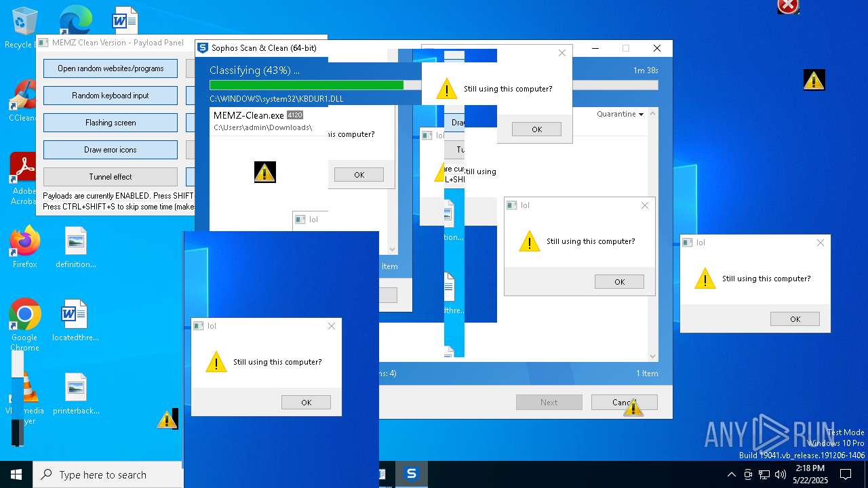Launch Microsoft Edge from the desktop
868x488 pixels.
[x=75, y=20]
